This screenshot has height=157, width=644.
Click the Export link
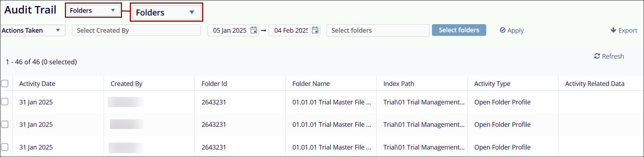click(x=627, y=30)
